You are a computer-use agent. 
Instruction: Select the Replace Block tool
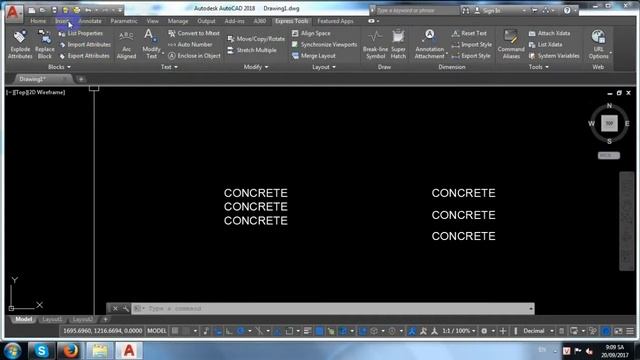click(44, 44)
